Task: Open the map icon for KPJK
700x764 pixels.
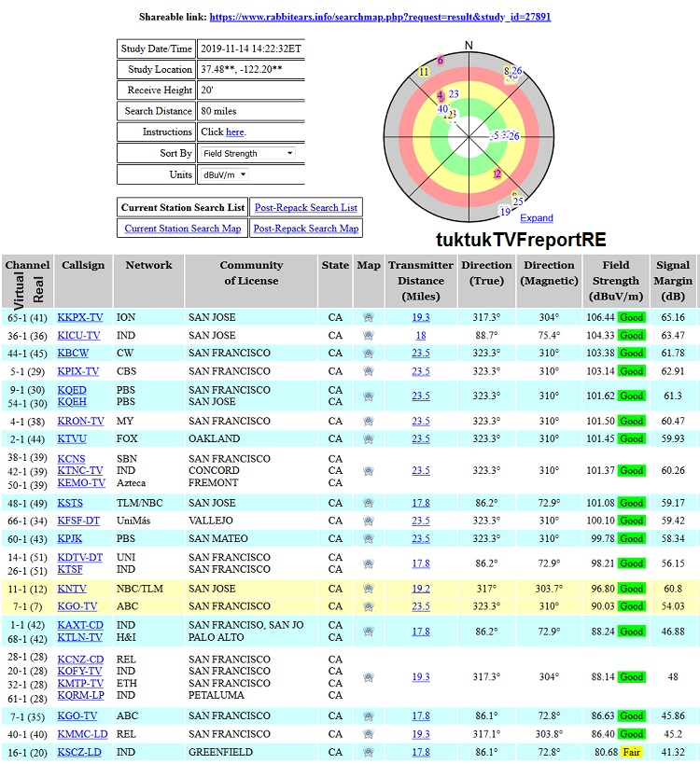Action: [369, 539]
